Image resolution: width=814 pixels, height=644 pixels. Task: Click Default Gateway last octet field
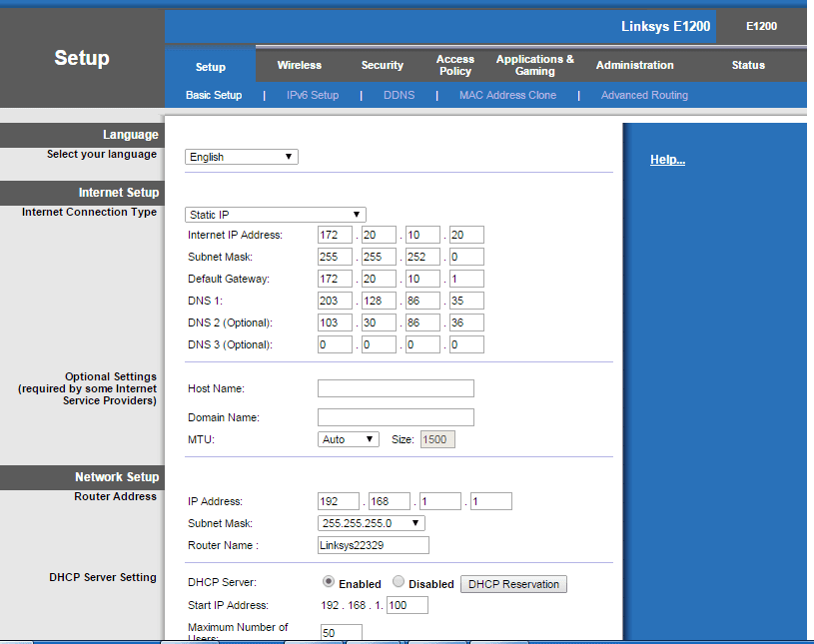[466, 279]
